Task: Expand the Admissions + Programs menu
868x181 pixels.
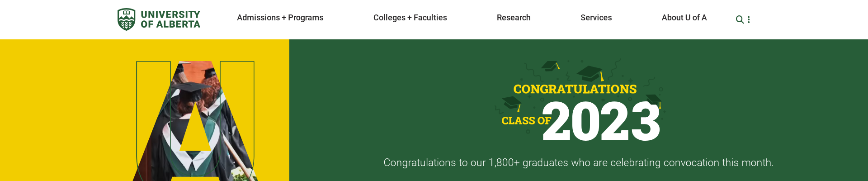Action: 280,18
